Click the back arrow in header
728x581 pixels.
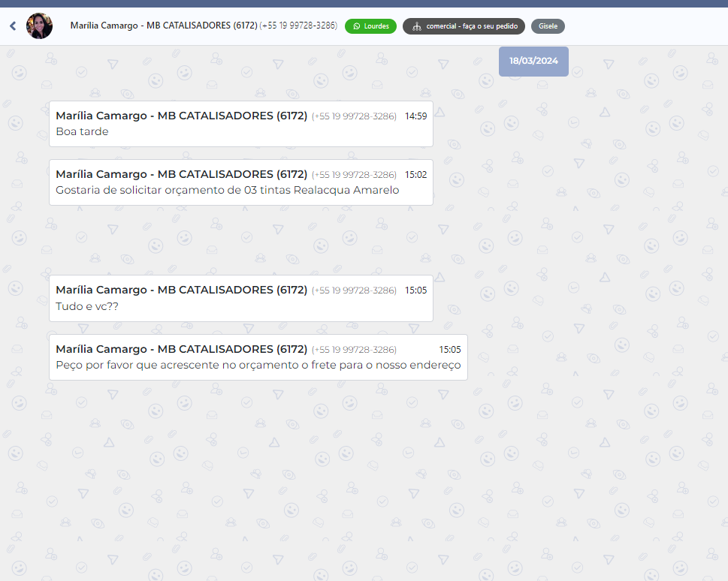[x=13, y=26]
